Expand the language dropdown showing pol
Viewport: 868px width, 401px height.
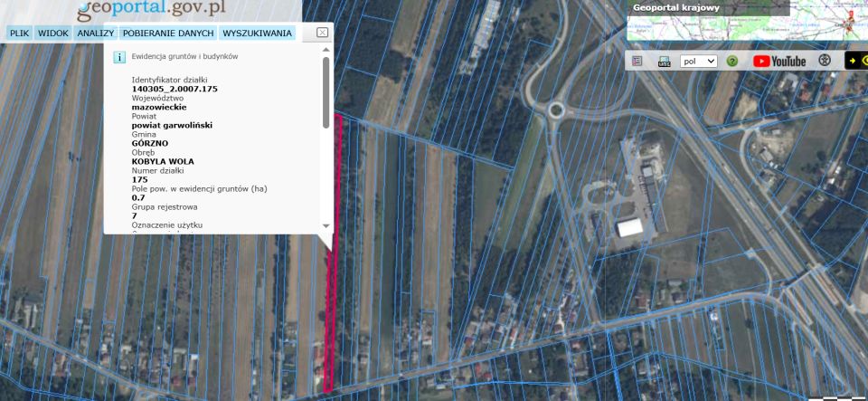pyautogui.click(x=699, y=61)
